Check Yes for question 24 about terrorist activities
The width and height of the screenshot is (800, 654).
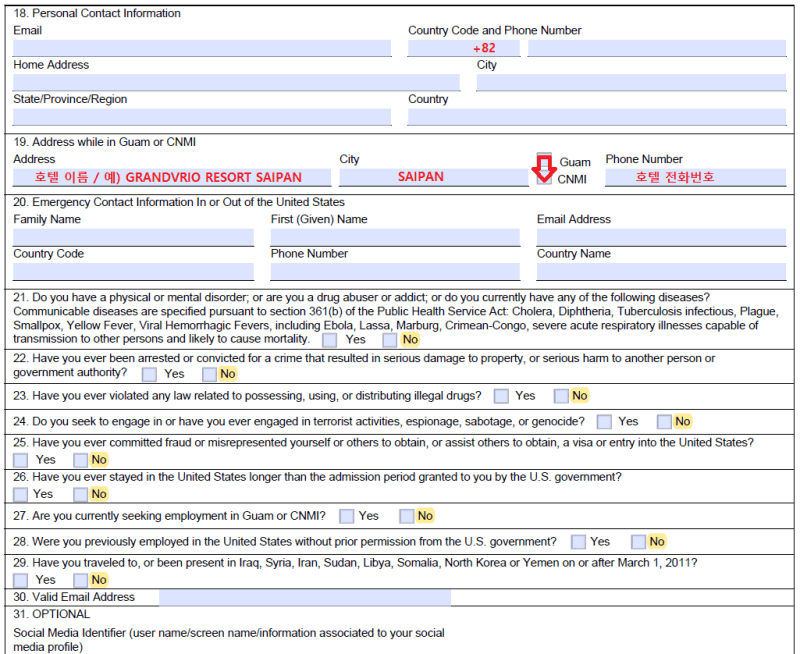pyautogui.click(x=605, y=422)
